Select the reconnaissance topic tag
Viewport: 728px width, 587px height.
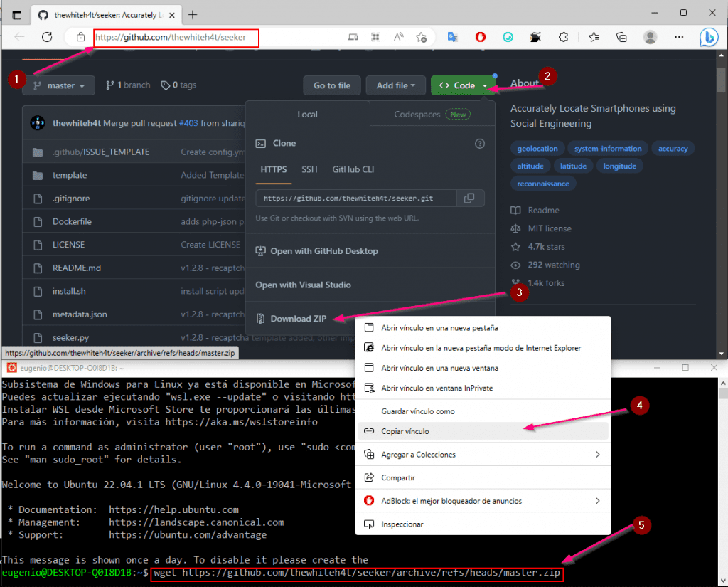543,184
